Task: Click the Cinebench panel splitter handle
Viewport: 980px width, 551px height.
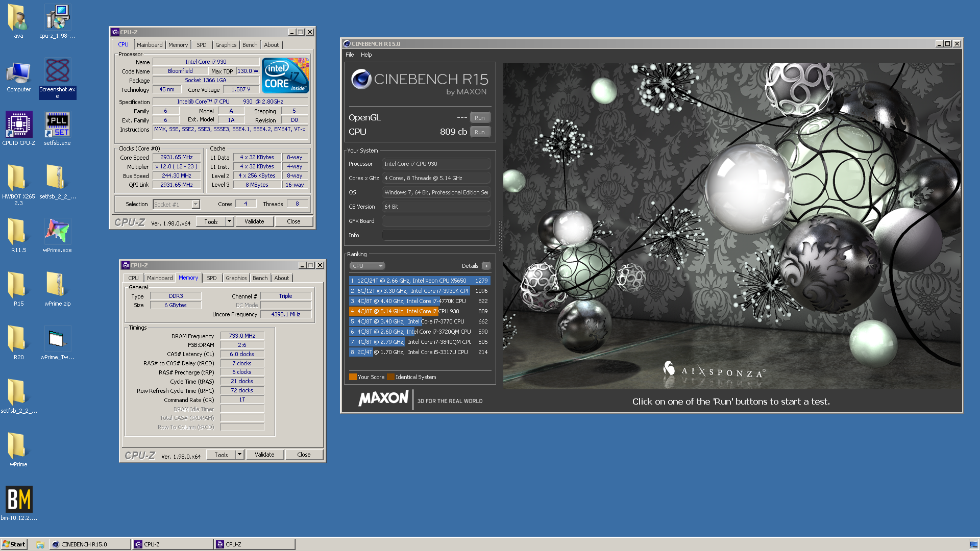Action: [x=500, y=236]
